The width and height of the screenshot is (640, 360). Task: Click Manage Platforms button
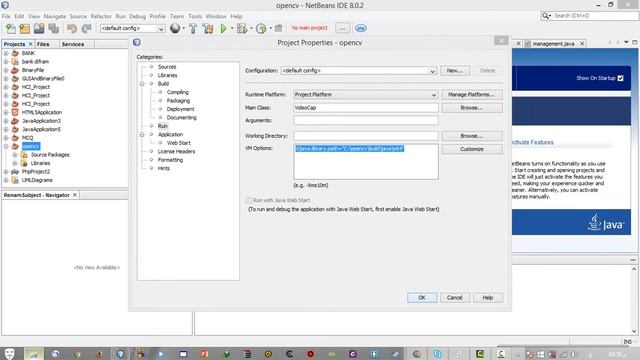coord(471,95)
